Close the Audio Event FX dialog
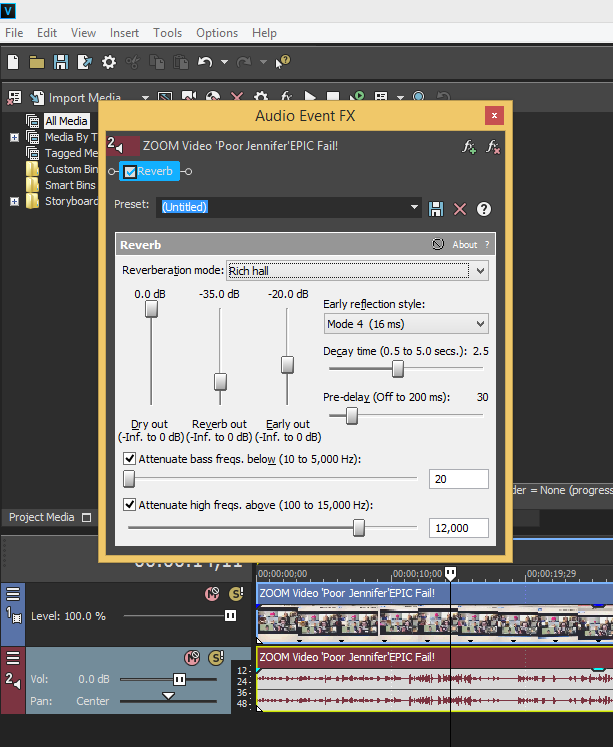The image size is (613, 747). 494,115
